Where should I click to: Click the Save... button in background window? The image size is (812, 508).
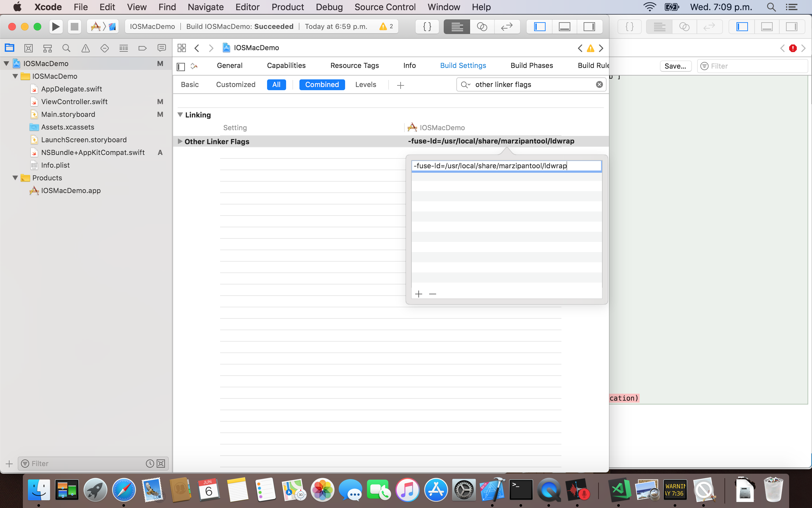pos(675,66)
